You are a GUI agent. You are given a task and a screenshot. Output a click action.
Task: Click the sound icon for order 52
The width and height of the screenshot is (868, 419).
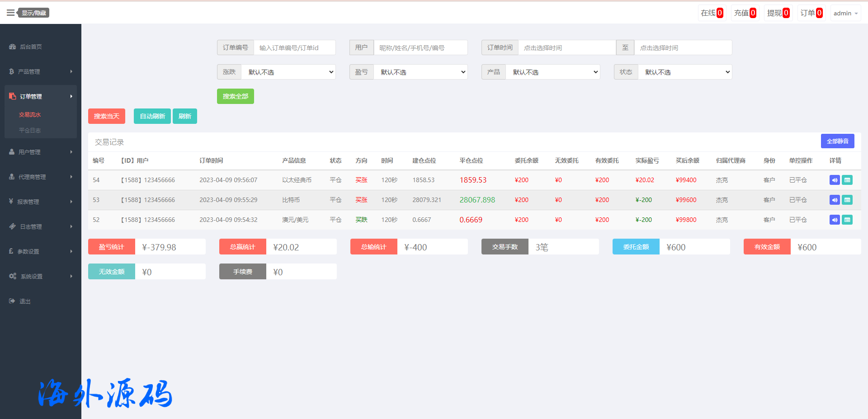[x=834, y=220]
